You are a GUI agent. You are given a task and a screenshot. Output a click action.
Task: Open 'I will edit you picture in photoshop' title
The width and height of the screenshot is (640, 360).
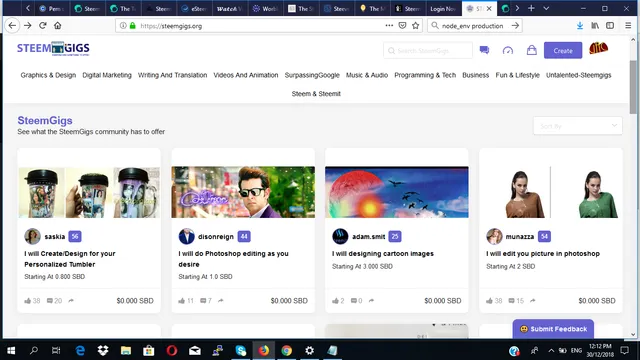(543, 253)
